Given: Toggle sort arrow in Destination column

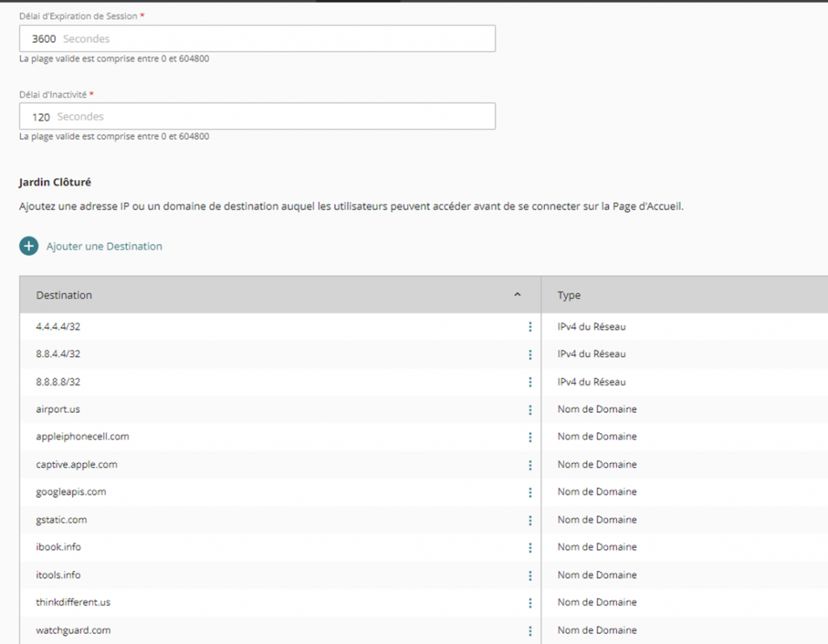Looking at the screenshot, I should click(x=517, y=295).
